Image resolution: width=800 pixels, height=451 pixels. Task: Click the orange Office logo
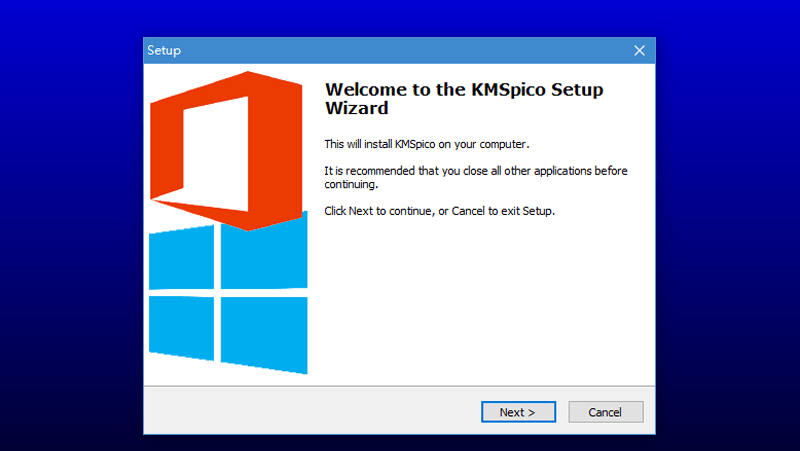pos(270,150)
